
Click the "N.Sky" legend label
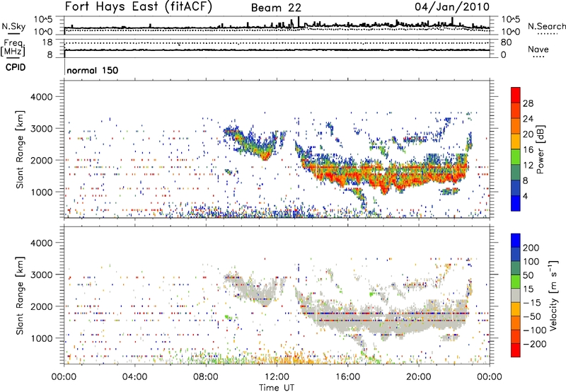(x=13, y=26)
